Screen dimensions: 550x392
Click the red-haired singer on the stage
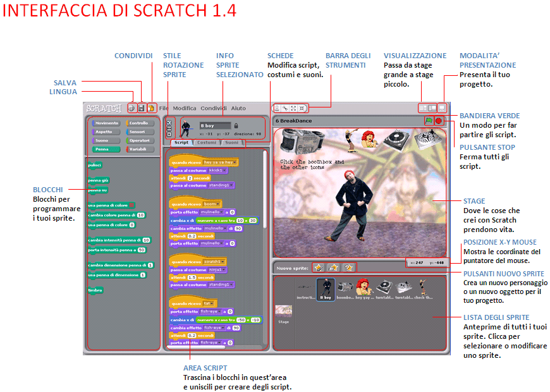(369, 139)
